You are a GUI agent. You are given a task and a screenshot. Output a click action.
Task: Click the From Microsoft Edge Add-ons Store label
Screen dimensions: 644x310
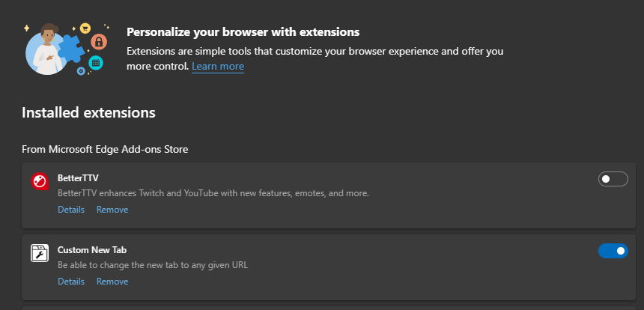(105, 150)
